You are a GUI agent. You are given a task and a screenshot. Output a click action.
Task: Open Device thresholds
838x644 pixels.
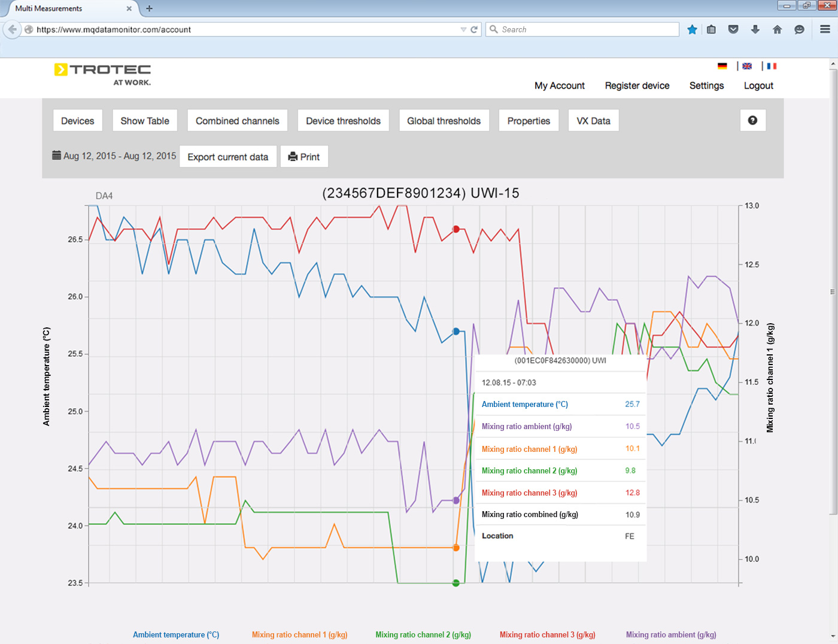pyautogui.click(x=344, y=120)
